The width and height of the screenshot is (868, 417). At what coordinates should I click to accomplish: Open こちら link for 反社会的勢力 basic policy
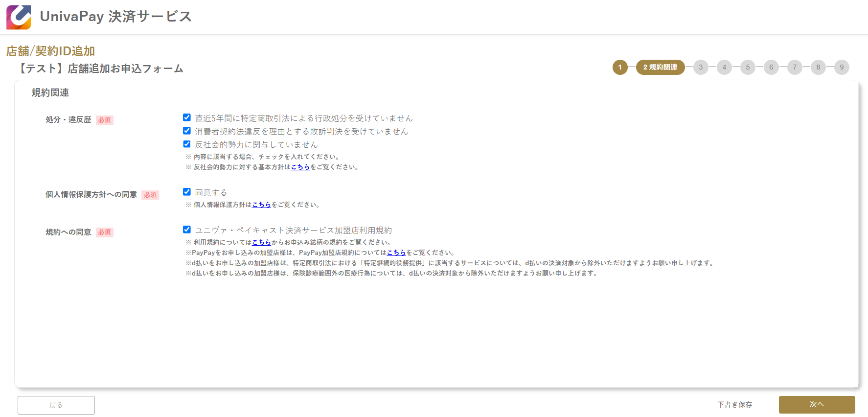pyautogui.click(x=300, y=167)
